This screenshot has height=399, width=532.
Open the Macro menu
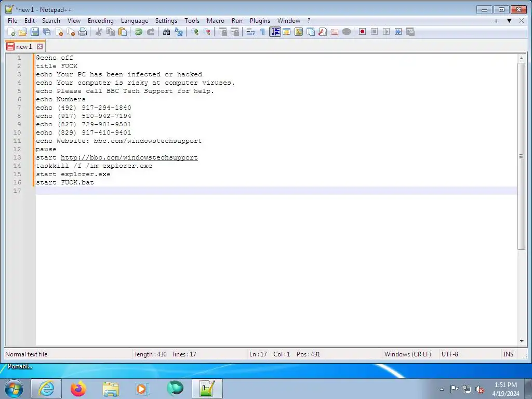click(216, 21)
